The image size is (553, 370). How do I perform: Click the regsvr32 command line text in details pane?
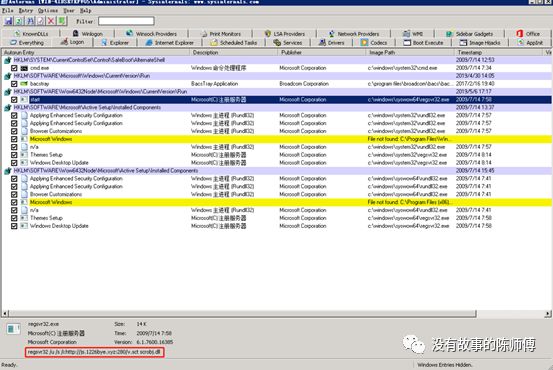click(x=94, y=352)
